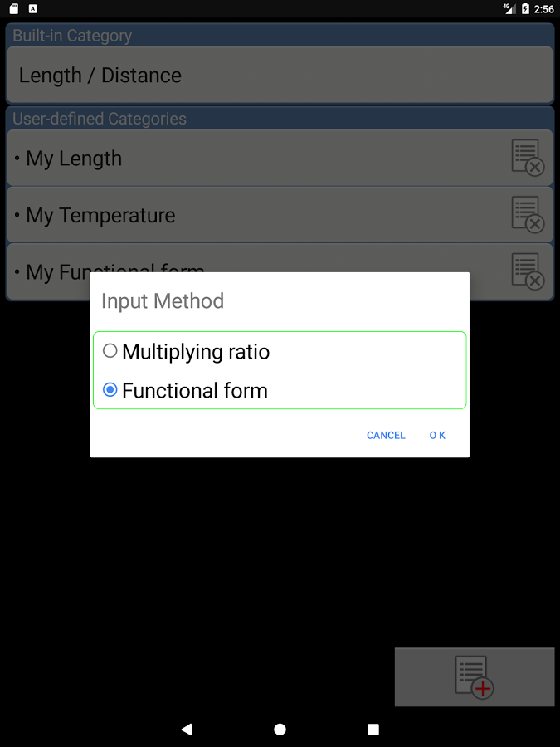Delete the My Temperature category icon
The image size is (560, 747).
click(528, 214)
